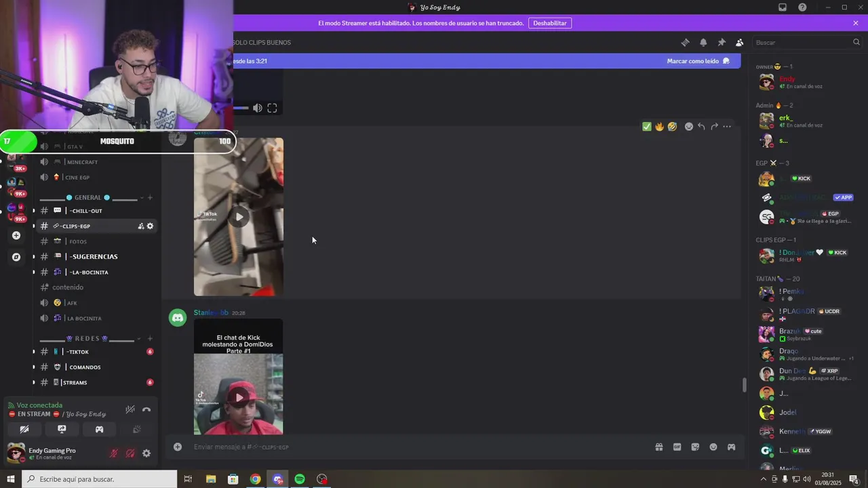Edit -clips-egp channel settings gear
The image size is (868, 488).
click(x=151, y=226)
